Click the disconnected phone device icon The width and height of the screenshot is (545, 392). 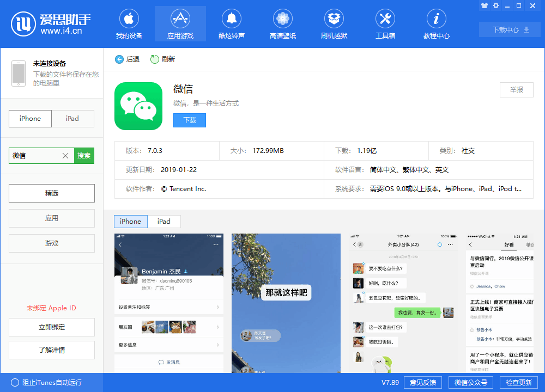tap(19, 73)
